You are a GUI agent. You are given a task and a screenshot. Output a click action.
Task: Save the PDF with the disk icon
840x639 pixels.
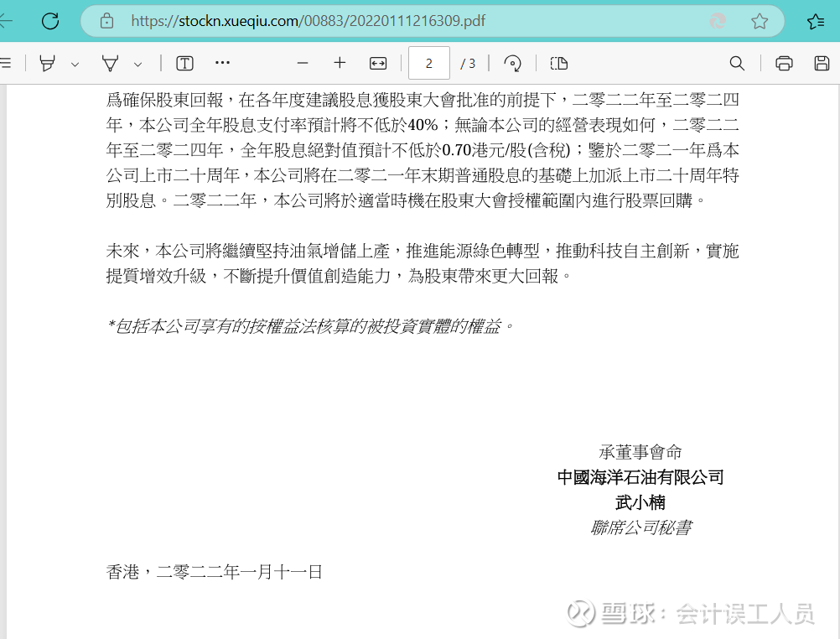click(822, 63)
